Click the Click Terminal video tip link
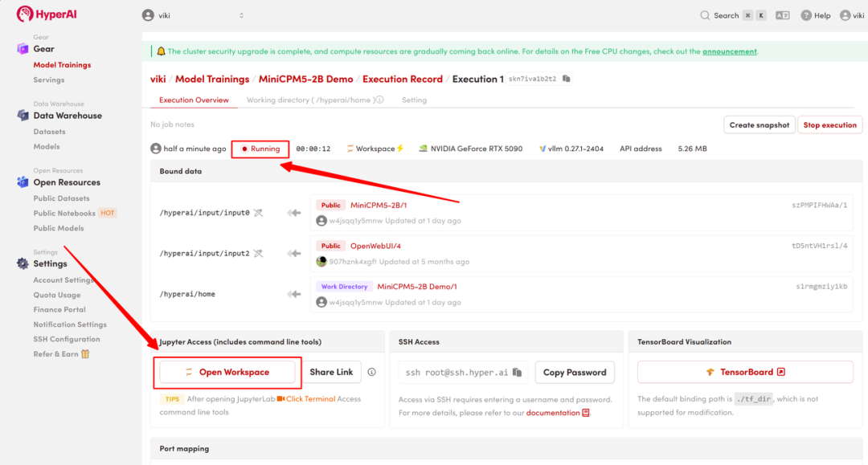The height and width of the screenshot is (465, 868). [x=306, y=398]
